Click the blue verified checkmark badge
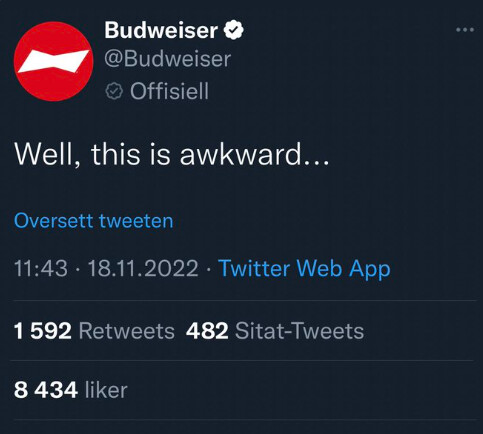 pyautogui.click(x=234, y=30)
